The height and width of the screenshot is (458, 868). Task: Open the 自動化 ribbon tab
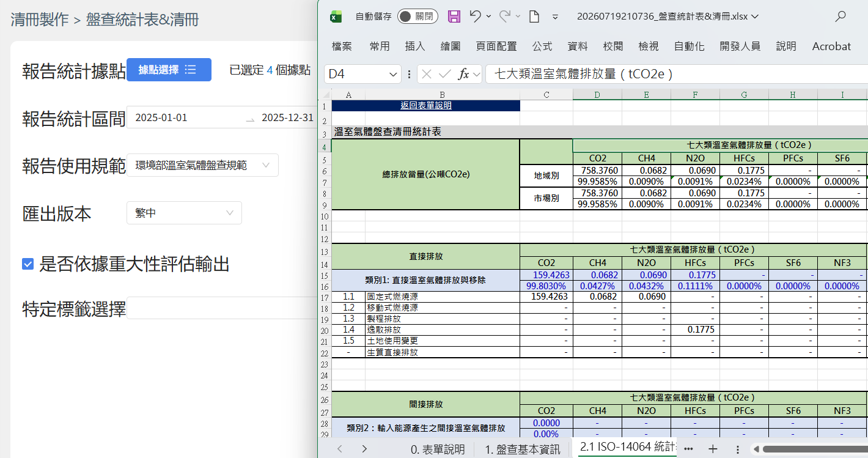(x=689, y=46)
